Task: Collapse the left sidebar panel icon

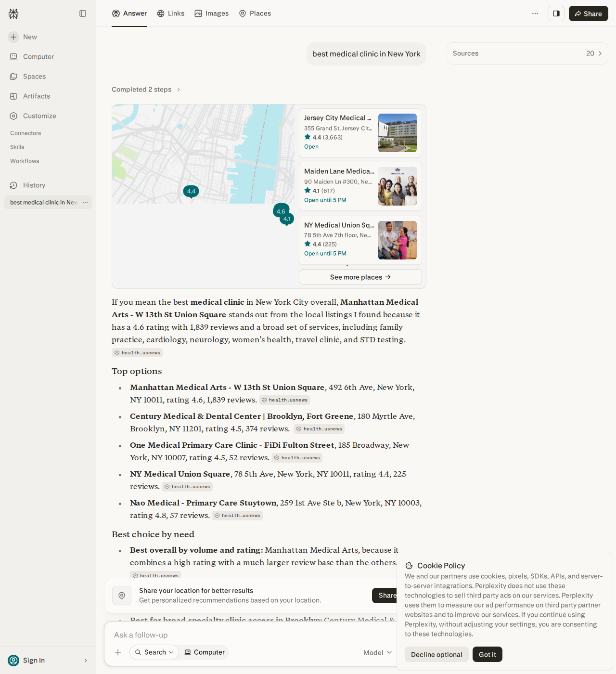Action: 83,13
